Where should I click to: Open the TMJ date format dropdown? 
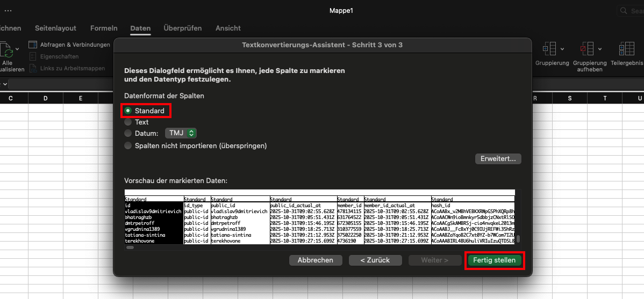point(181,133)
